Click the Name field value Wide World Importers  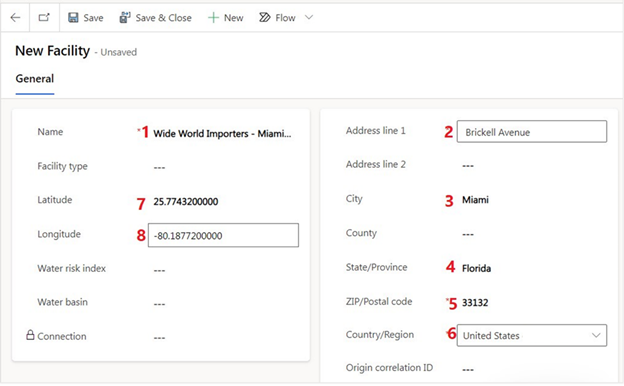click(x=222, y=134)
